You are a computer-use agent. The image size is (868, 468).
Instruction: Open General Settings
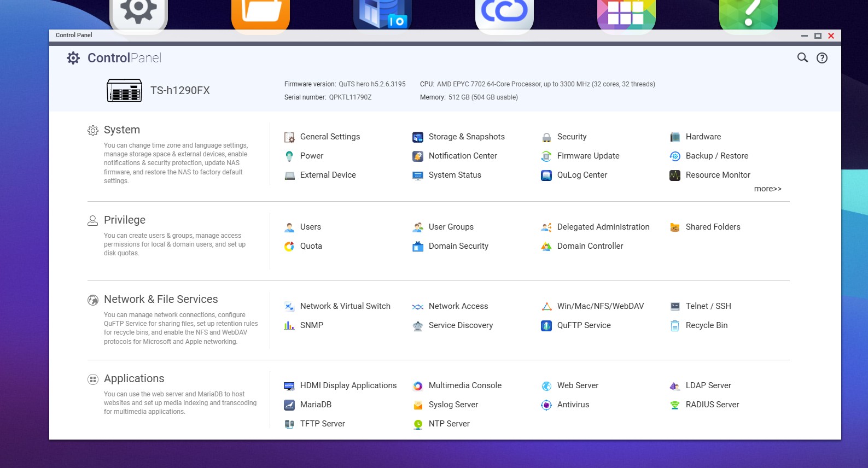tap(330, 137)
